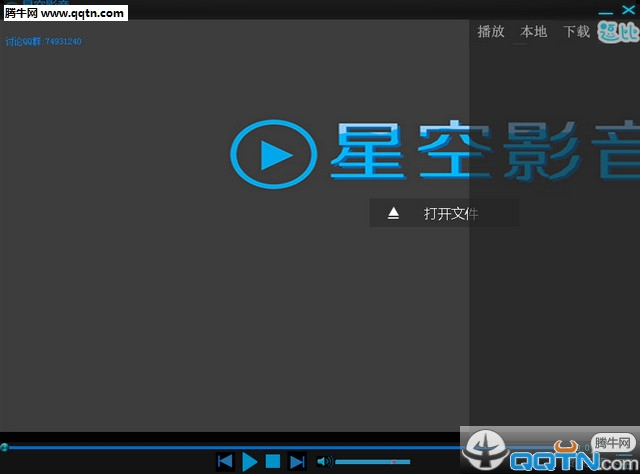The height and width of the screenshot is (474, 640).
Task: Start playback with the play button
Action: point(249,462)
